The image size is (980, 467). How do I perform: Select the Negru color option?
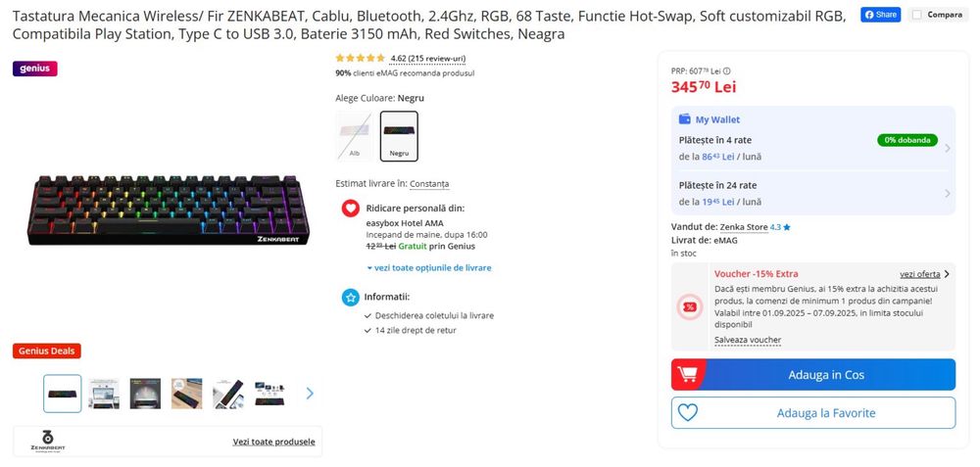(399, 136)
